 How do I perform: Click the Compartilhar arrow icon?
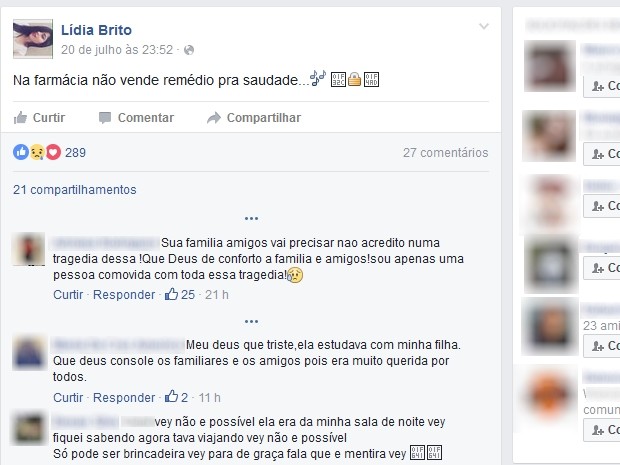[x=214, y=118]
